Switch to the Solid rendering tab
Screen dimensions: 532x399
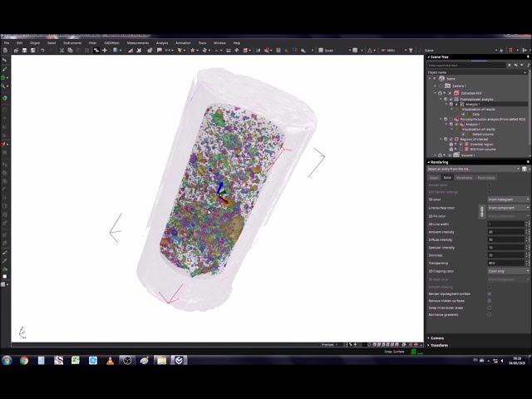click(447, 178)
